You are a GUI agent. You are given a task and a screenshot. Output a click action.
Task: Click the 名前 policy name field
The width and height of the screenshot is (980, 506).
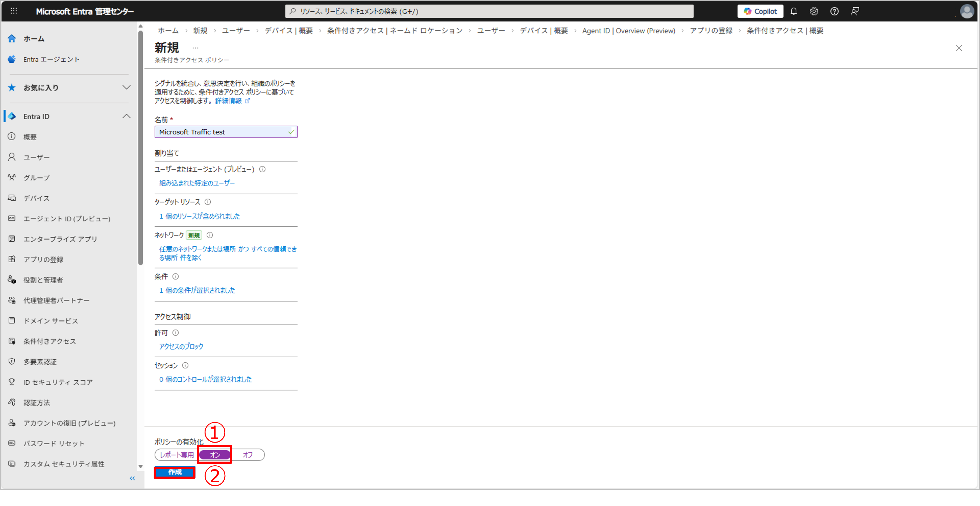click(x=223, y=132)
